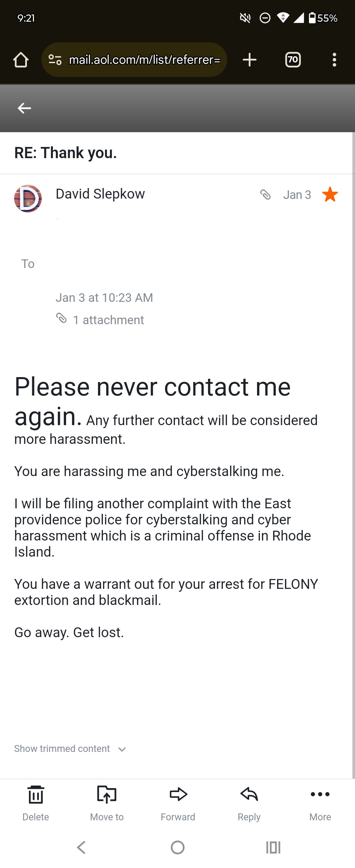This screenshot has width=355, height=868.
Task: Open a new browser tab
Action: [249, 60]
